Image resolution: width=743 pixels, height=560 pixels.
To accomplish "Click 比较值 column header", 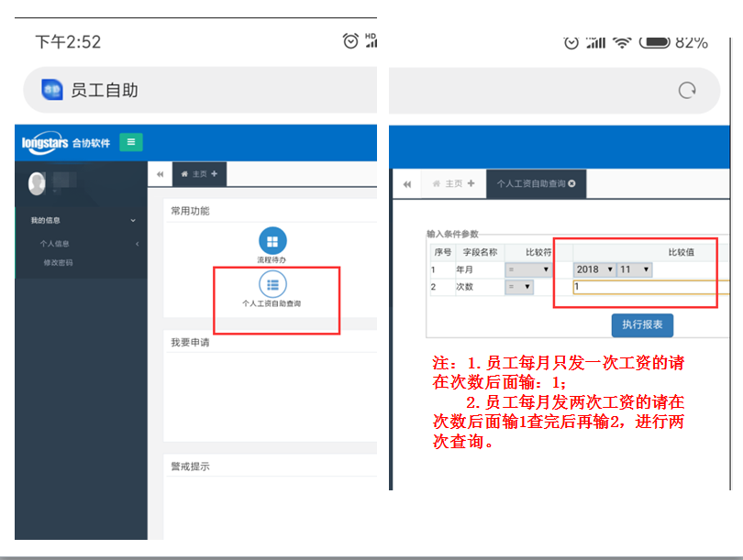I will (x=681, y=252).
